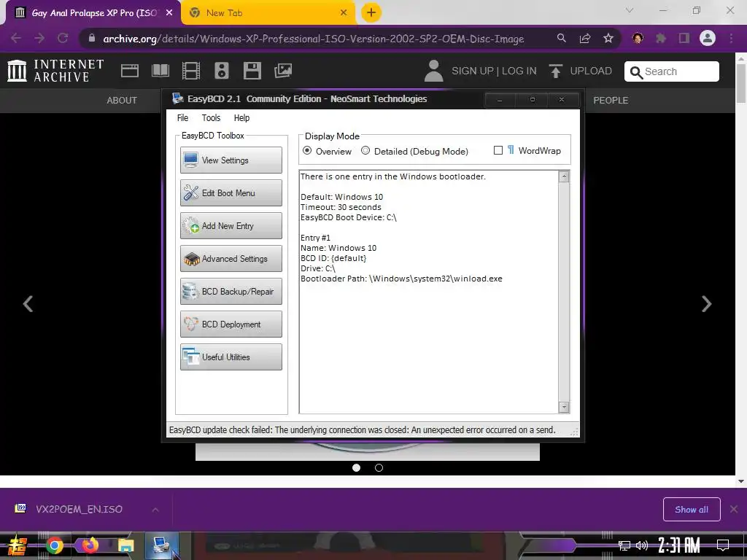Image resolution: width=747 pixels, height=560 pixels.
Task: Open Internet Archive Audio speaker icon
Action: click(x=222, y=71)
